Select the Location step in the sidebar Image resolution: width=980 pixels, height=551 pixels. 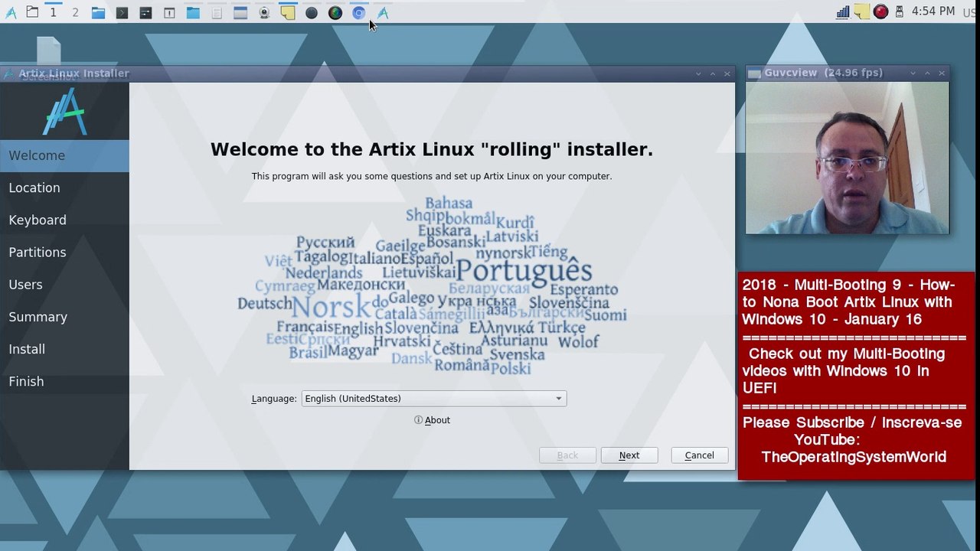[64, 188]
